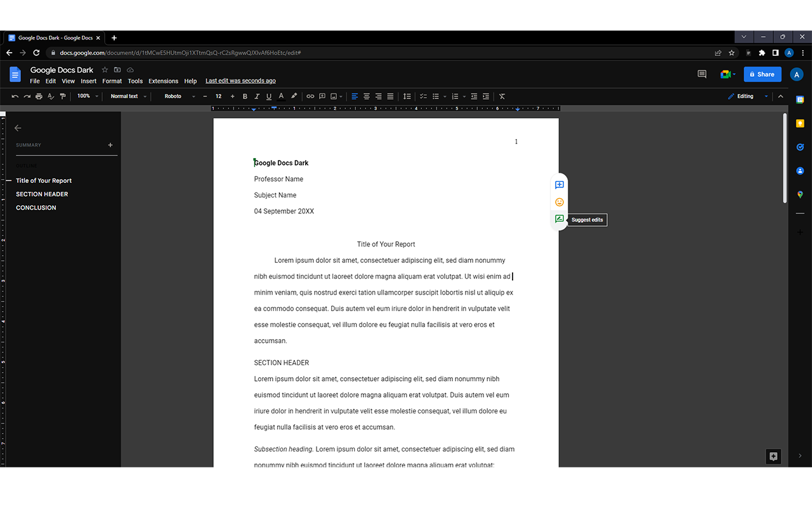Move document to a folder
This screenshot has height=508, width=812.
coord(117,70)
